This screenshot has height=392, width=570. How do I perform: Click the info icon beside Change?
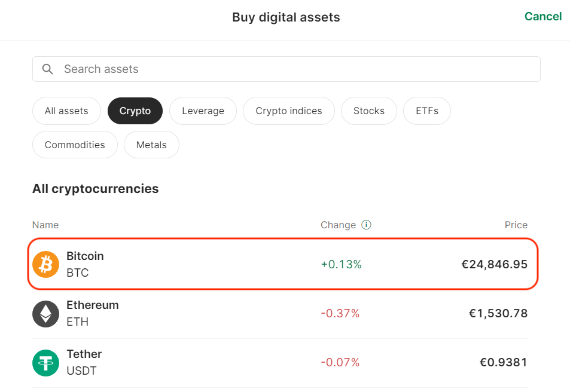(x=367, y=225)
